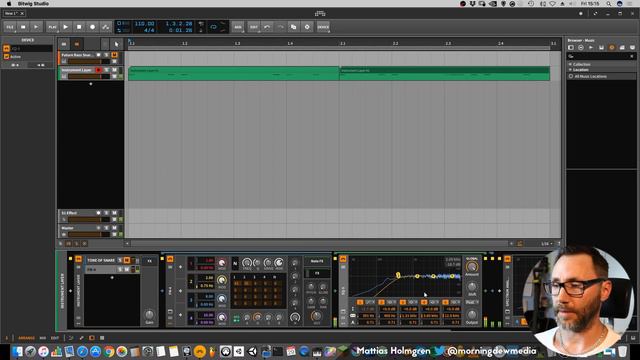Open the settings gear in the toolbar
This screenshot has height=360, width=640.
tap(307, 27)
